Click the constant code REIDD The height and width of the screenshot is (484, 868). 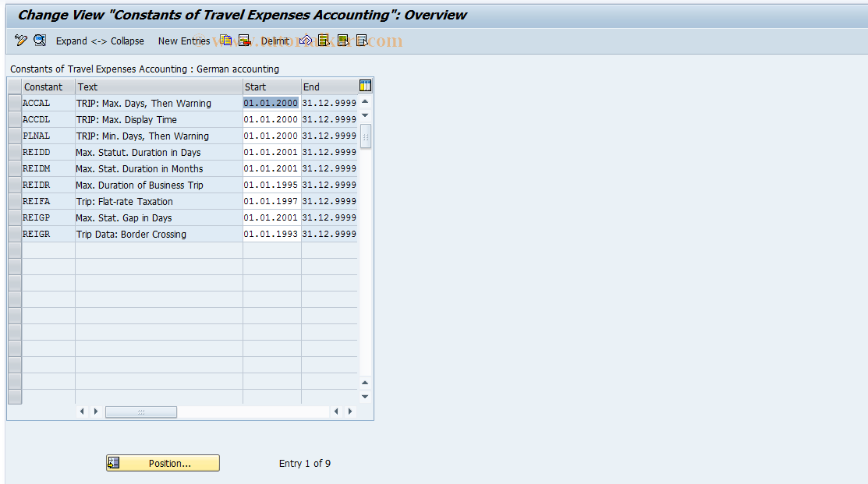tap(37, 152)
